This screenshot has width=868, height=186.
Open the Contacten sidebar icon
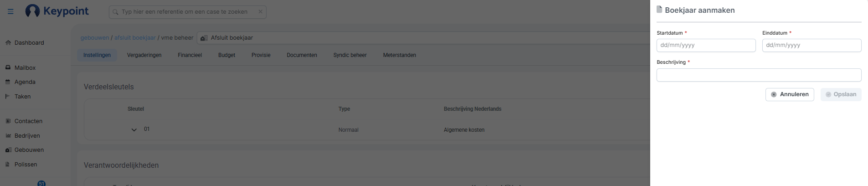coord(8,121)
